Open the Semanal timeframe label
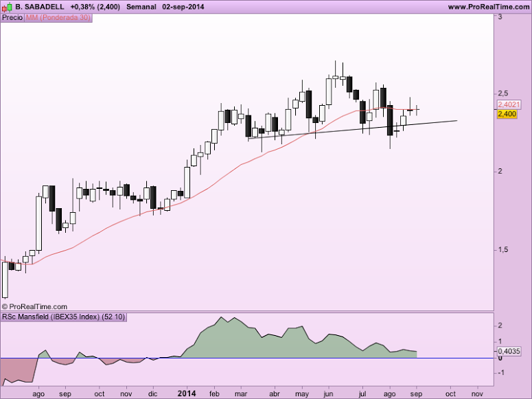Screen dimensions: 532x399 pyautogui.click(x=141, y=7)
